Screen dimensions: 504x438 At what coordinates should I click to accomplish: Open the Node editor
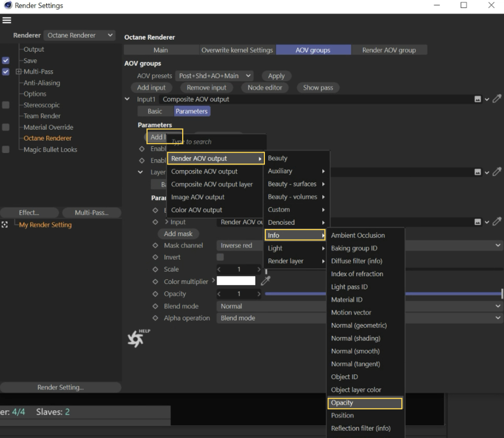pyautogui.click(x=265, y=88)
